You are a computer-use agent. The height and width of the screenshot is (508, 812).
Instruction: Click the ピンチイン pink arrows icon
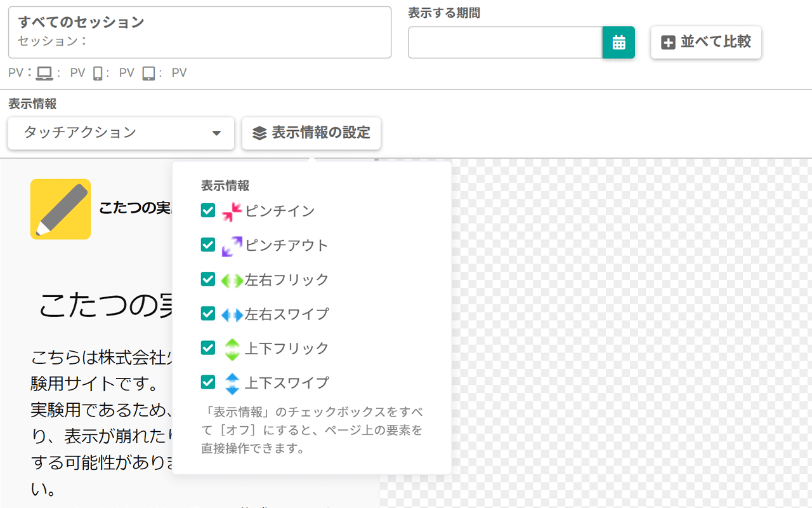click(232, 211)
